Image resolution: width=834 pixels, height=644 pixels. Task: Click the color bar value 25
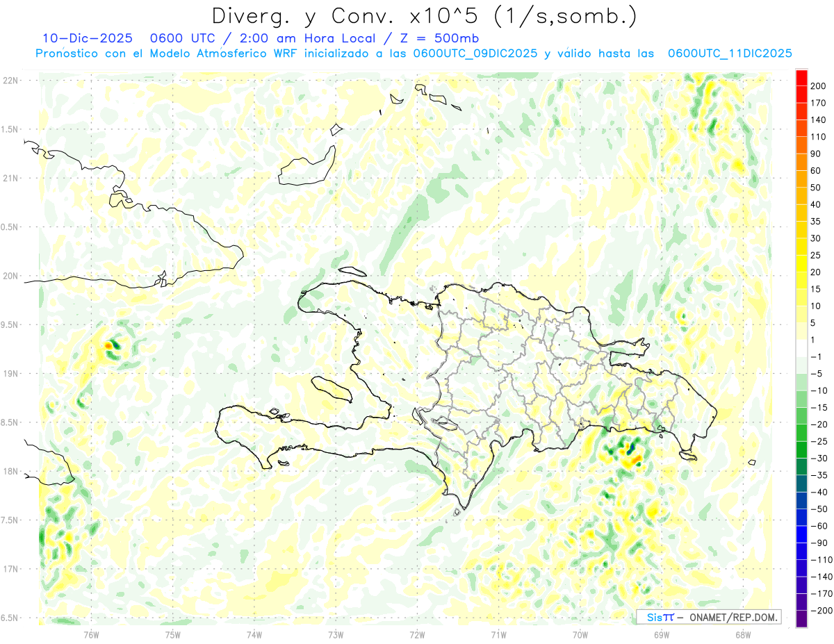(817, 256)
